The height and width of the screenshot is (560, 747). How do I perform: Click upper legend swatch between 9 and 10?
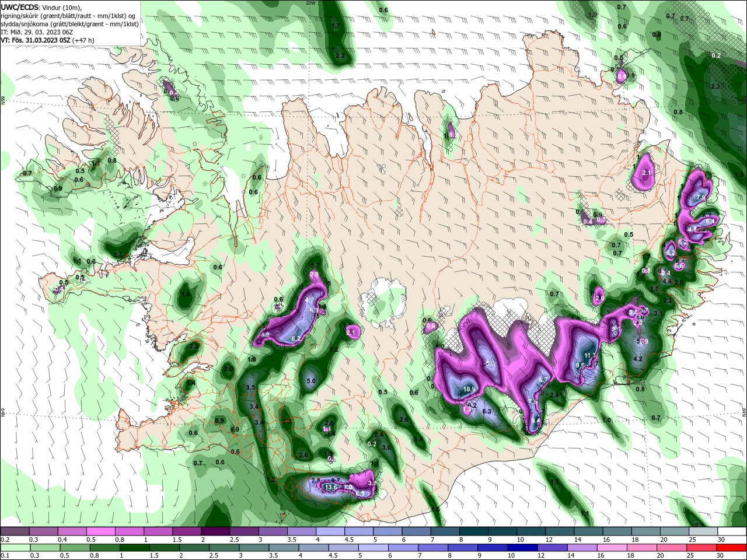click(502, 531)
